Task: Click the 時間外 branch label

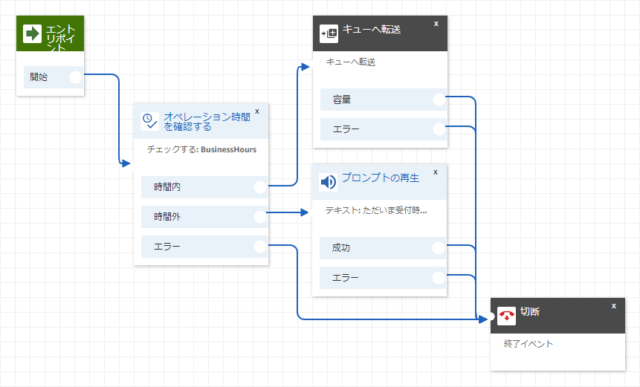Action: coord(167,217)
